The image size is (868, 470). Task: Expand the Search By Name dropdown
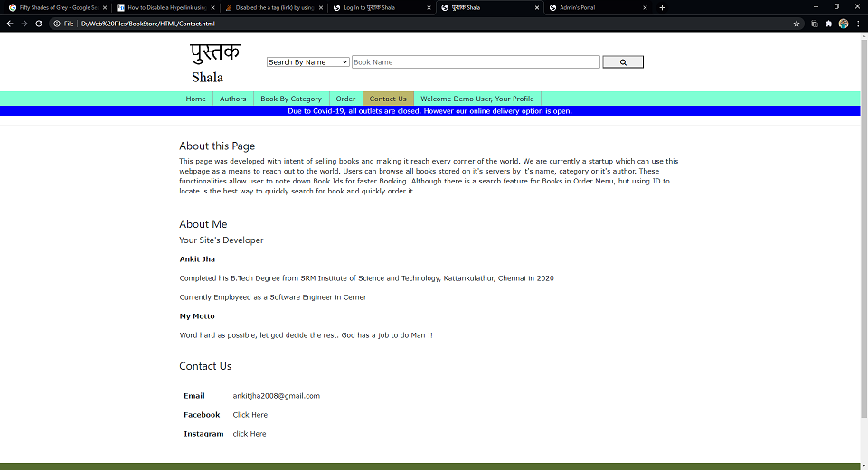click(307, 62)
